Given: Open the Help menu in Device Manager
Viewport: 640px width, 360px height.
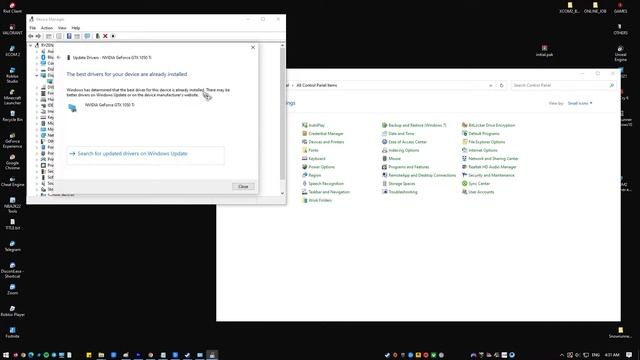Looking at the screenshot, I should click(x=76, y=28).
